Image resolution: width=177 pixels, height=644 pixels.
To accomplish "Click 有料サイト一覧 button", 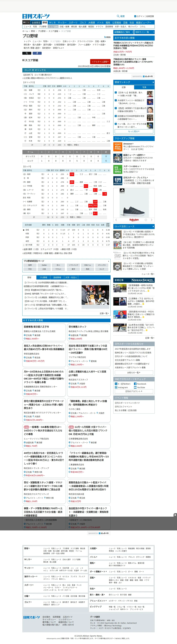I will (144, 32).
